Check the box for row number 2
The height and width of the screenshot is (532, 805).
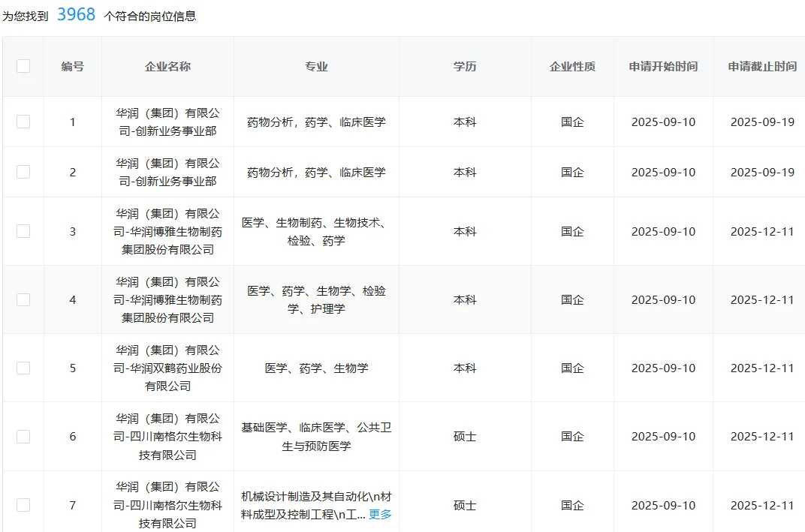tap(23, 172)
